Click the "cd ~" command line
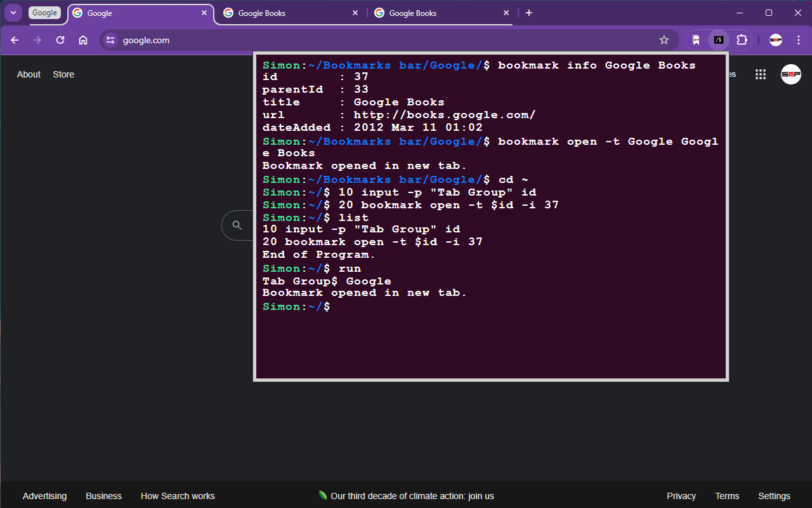This screenshot has height=508, width=812. coord(395,180)
